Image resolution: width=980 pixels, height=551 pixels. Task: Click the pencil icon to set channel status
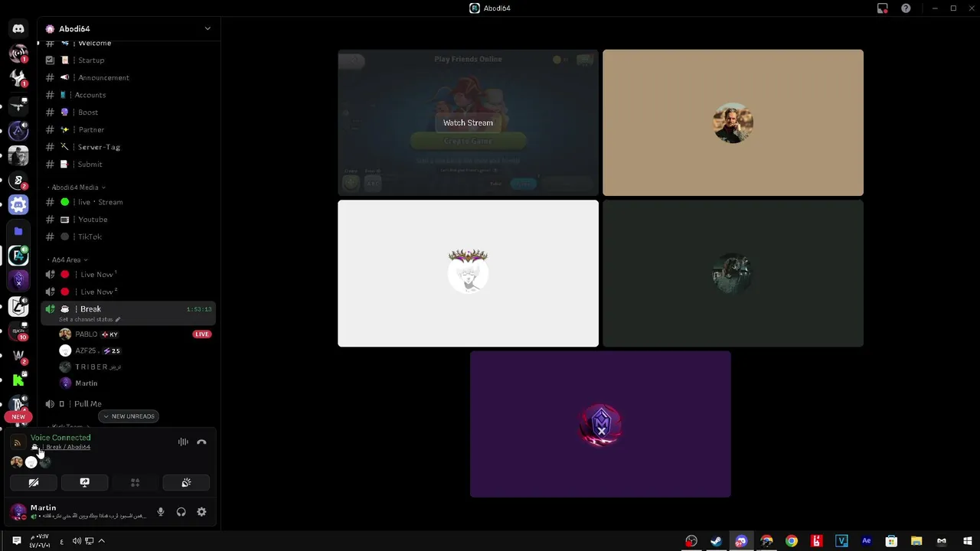point(118,319)
